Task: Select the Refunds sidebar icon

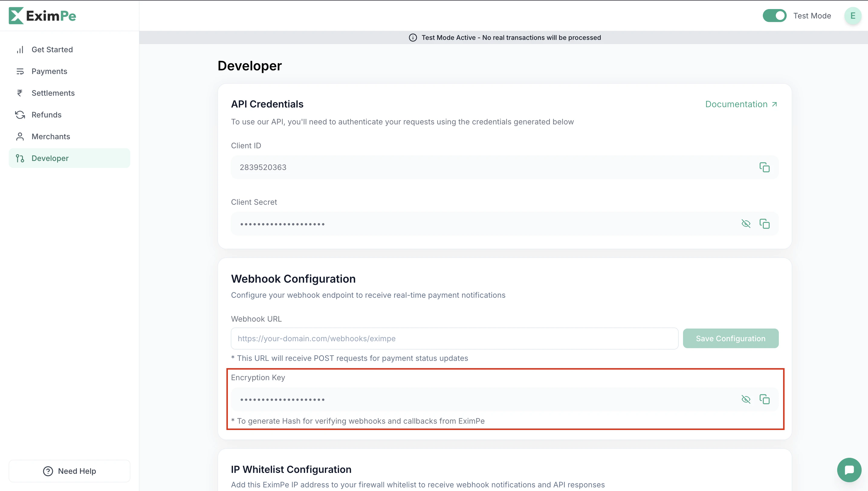Action: (x=20, y=115)
